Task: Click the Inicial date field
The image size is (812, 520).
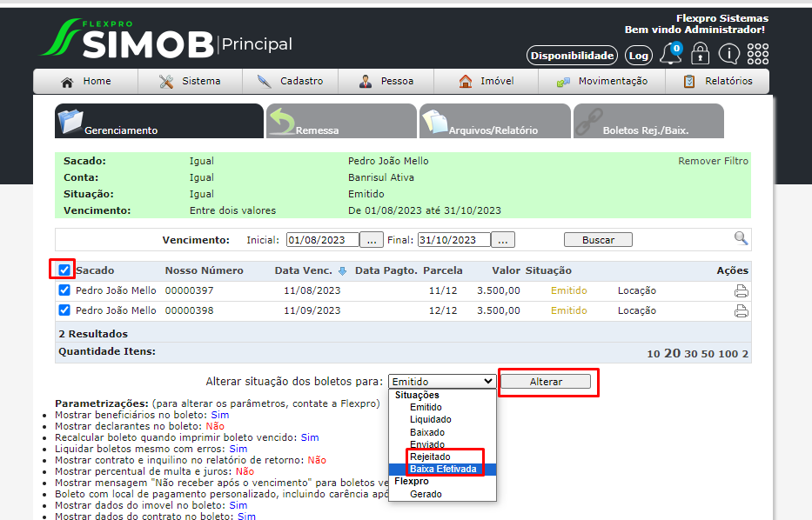Action: 322,240
